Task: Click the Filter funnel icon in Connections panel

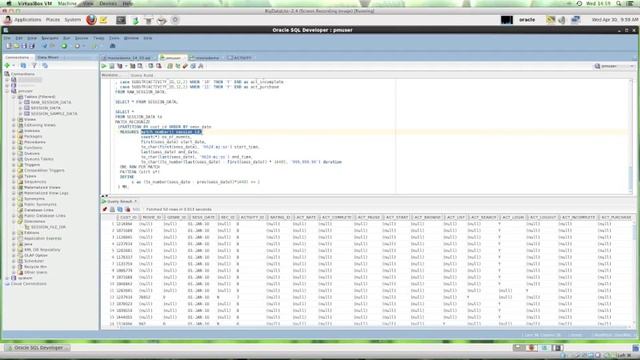Action: (x=34, y=66)
